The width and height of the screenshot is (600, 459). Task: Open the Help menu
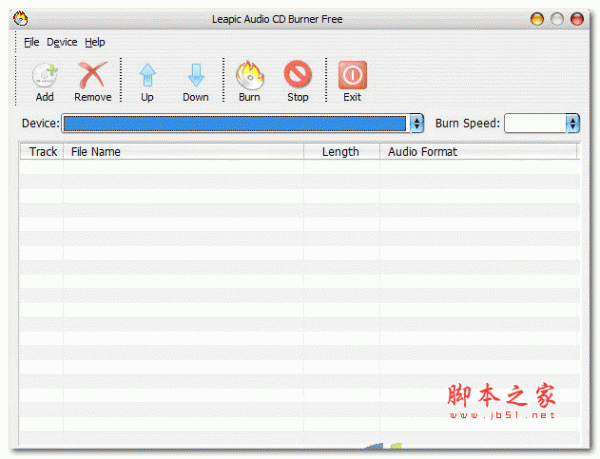pyautogui.click(x=95, y=42)
